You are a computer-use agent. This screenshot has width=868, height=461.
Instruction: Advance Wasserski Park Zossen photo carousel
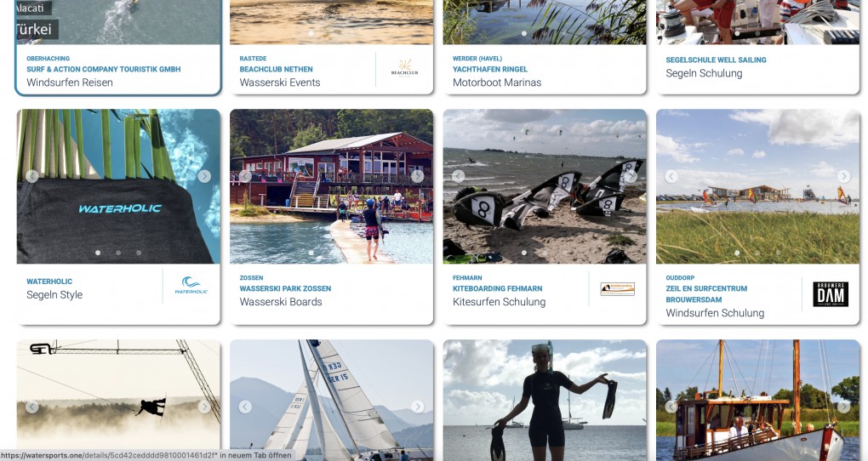coord(417,176)
